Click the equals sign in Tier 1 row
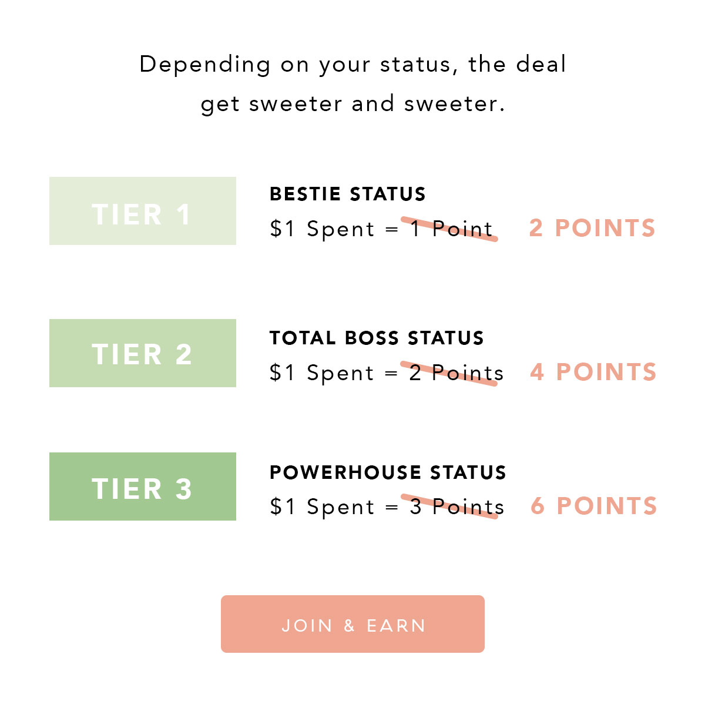This screenshot has height=728, width=705. point(392,230)
